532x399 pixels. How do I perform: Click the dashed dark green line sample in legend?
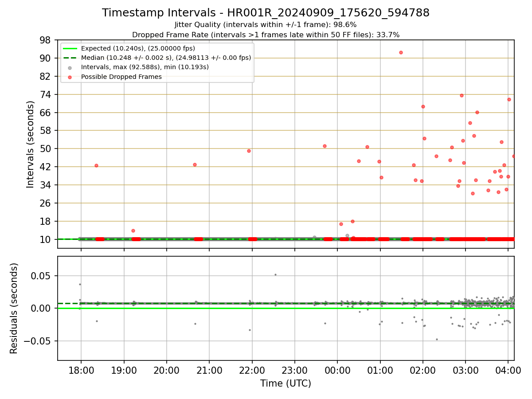70,58
